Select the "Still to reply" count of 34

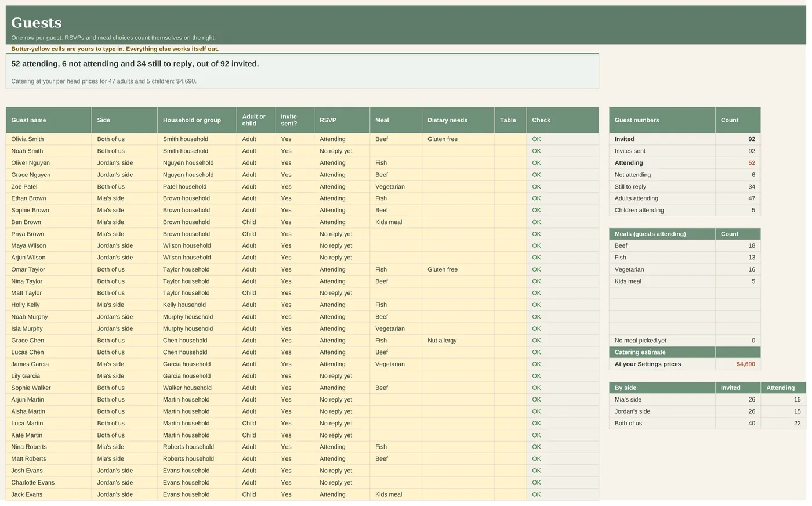[738, 187]
